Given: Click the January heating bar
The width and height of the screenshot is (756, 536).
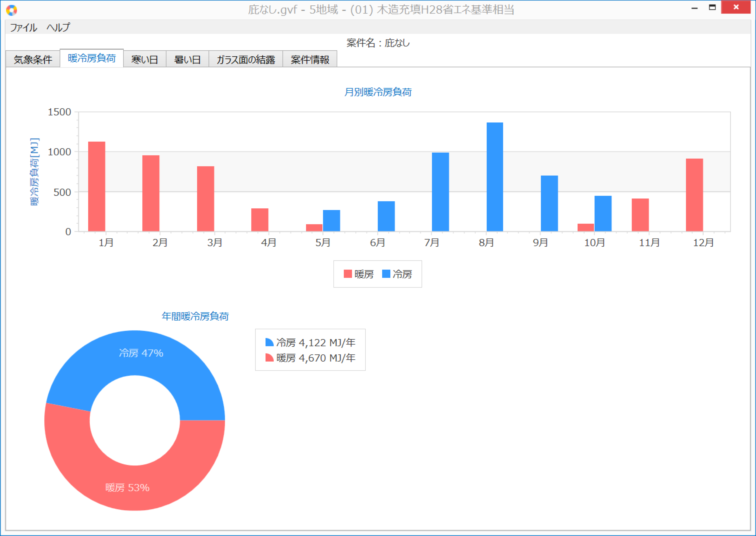Looking at the screenshot, I should coord(97,187).
